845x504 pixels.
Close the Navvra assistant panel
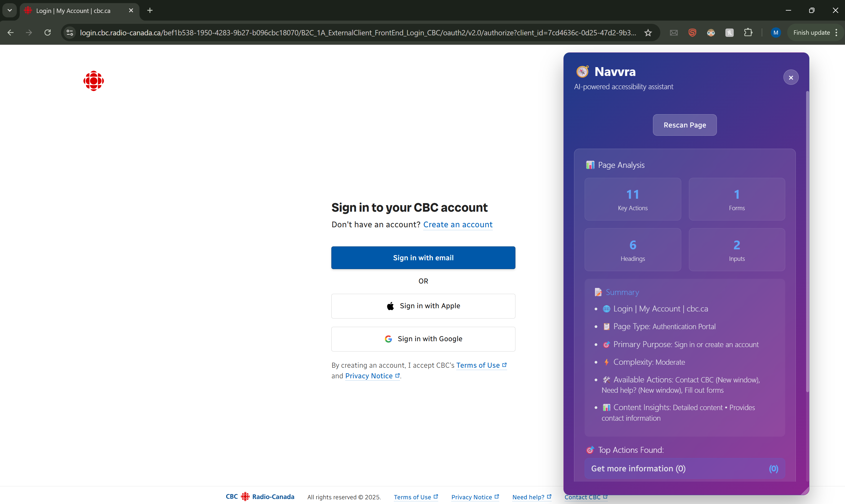[x=791, y=77]
